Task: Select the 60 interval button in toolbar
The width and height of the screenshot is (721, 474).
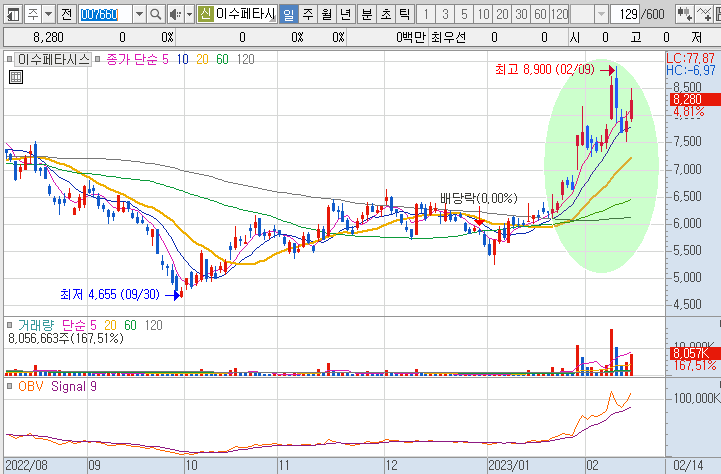Action: (540, 14)
